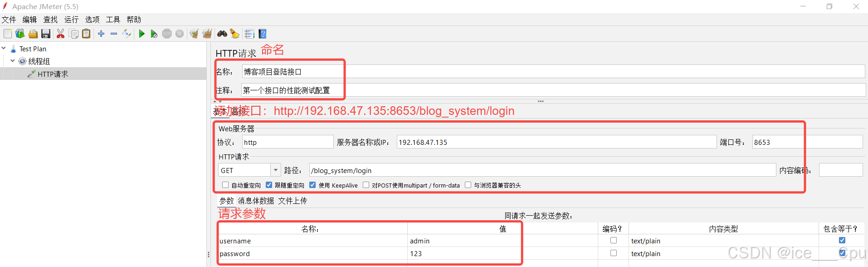Viewport: 868px width, 267px height.
Task: Click text/plain in the username row
Action: click(646, 241)
